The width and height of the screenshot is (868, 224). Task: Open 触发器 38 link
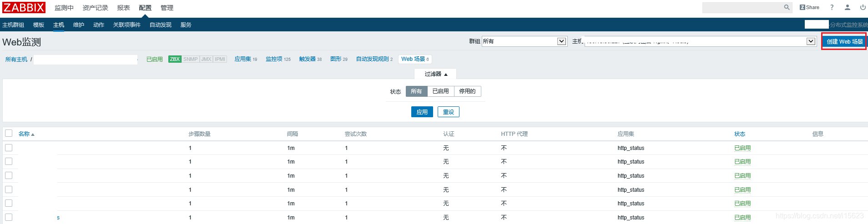coord(310,59)
